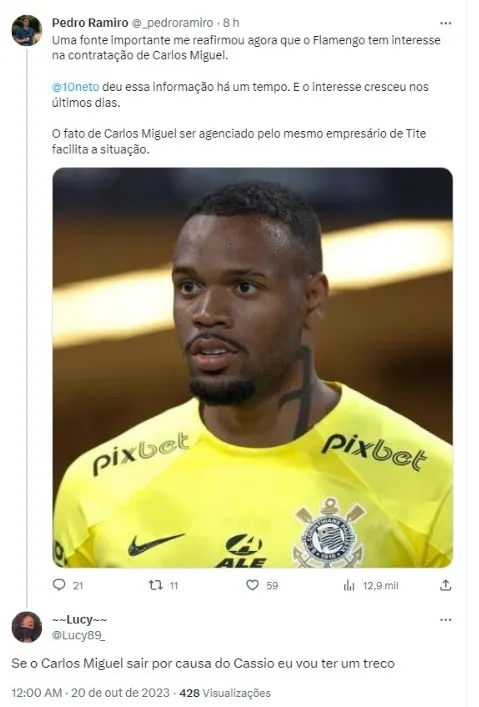This screenshot has height=707, width=479.
Task: Click the reply icon on Pedro Ramiro's tweet
Action: click(59, 585)
